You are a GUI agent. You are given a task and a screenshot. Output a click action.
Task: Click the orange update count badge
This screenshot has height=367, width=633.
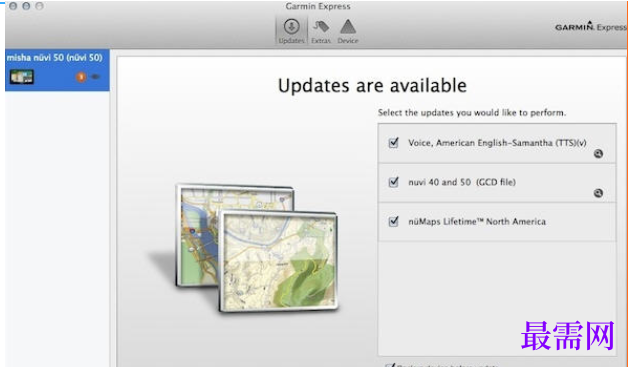[81, 77]
